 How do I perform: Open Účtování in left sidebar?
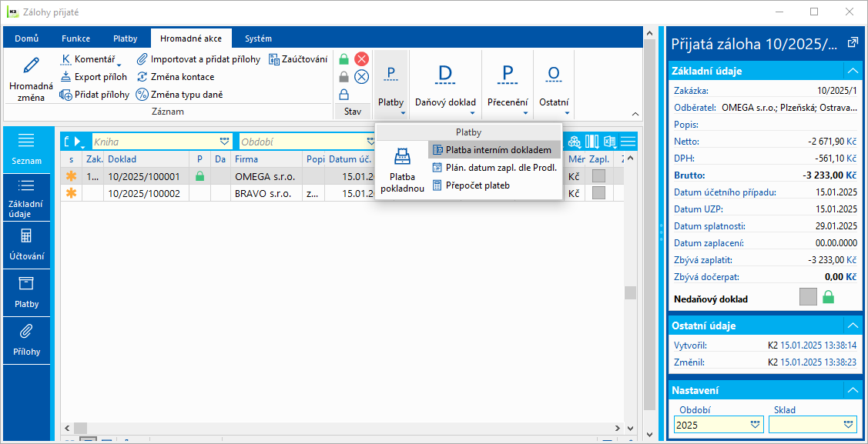point(26,245)
